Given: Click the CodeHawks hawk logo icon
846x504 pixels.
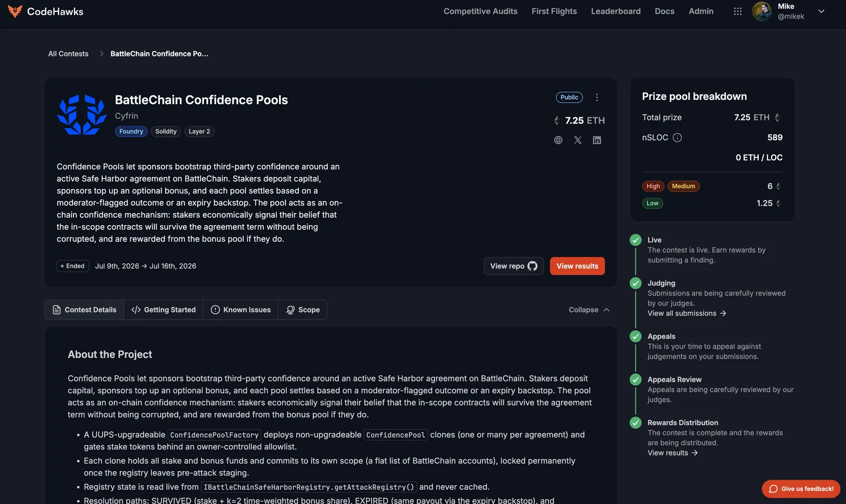Looking at the screenshot, I should tap(15, 11).
